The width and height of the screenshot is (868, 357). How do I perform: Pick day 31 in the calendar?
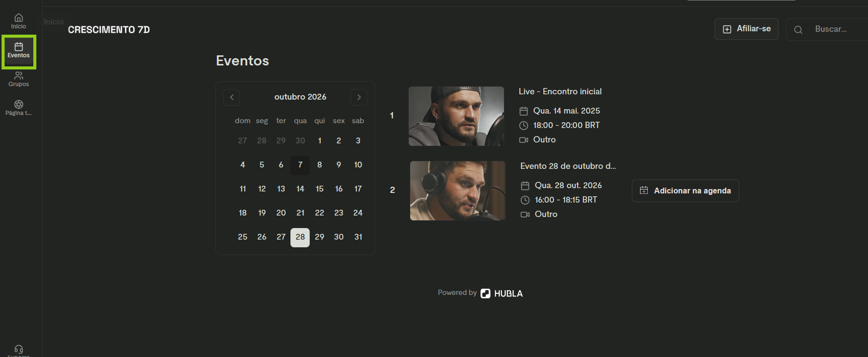pyautogui.click(x=358, y=237)
